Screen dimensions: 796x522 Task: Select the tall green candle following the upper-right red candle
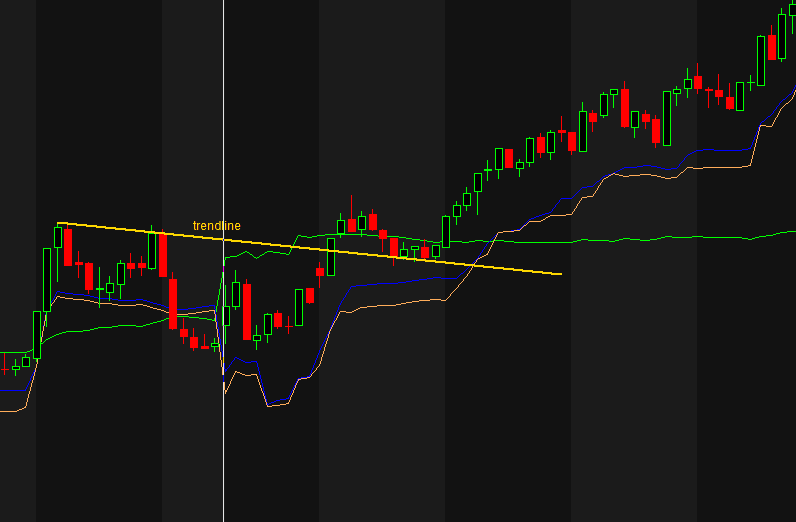(666, 118)
